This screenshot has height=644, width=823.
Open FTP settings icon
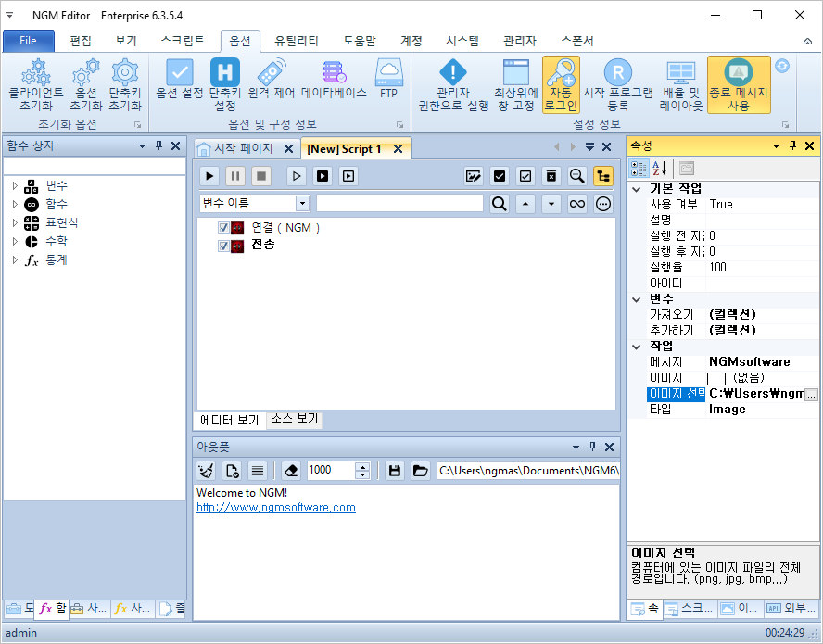(388, 79)
